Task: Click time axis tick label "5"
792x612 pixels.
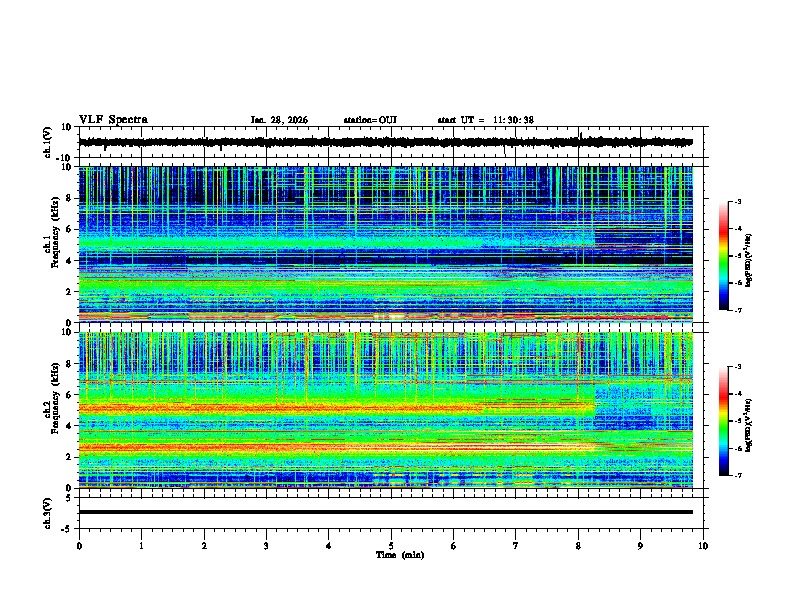Action: point(391,546)
